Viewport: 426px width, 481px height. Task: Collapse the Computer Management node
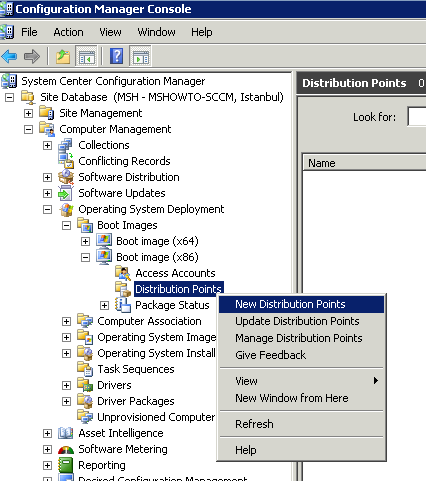coord(29,129)
